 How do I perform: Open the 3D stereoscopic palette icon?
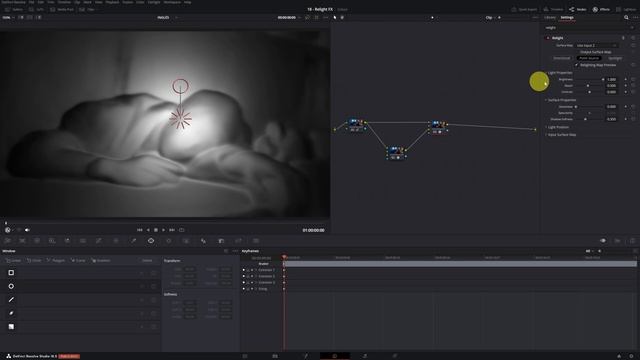(x=256, y=241)
